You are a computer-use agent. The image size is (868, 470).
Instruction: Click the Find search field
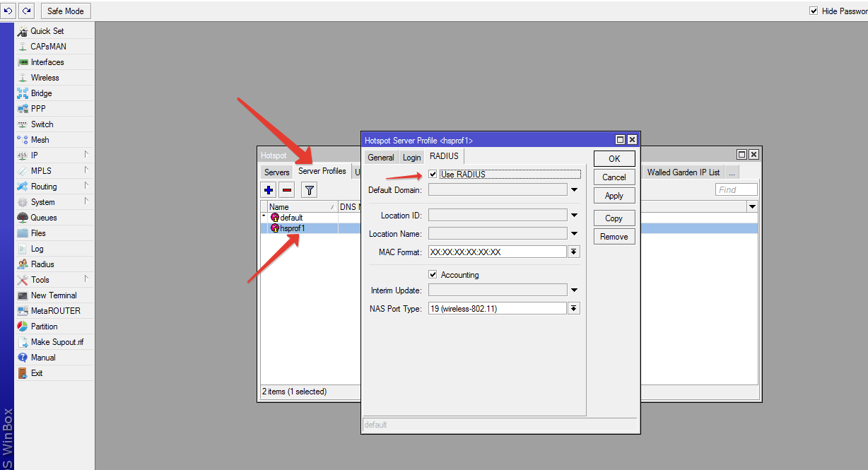pyautogui.click(x=736, y=189)
